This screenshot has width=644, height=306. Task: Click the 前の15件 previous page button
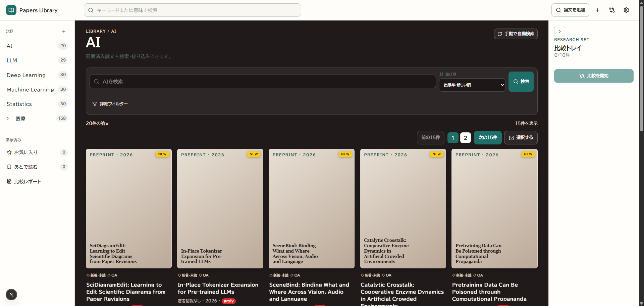(431, 138)
